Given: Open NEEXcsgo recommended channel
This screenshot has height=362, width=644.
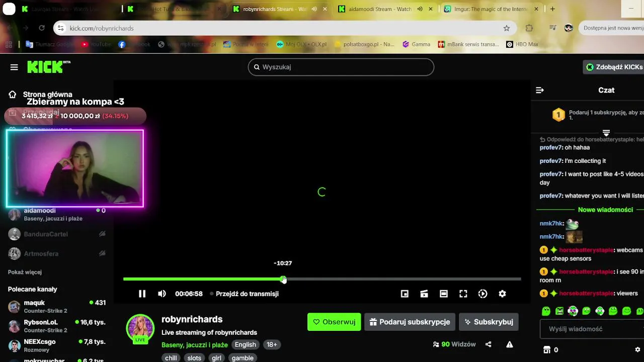Looking at the screenshot, I should (57, 345).
